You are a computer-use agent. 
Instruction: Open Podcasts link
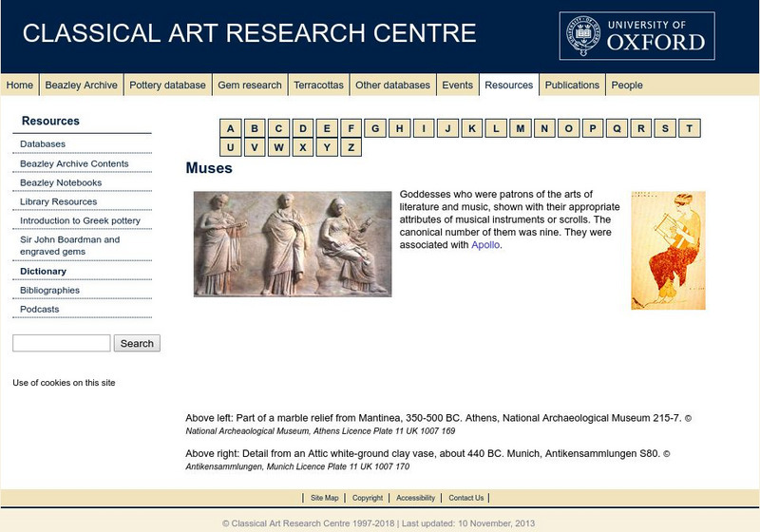(39, 309)
